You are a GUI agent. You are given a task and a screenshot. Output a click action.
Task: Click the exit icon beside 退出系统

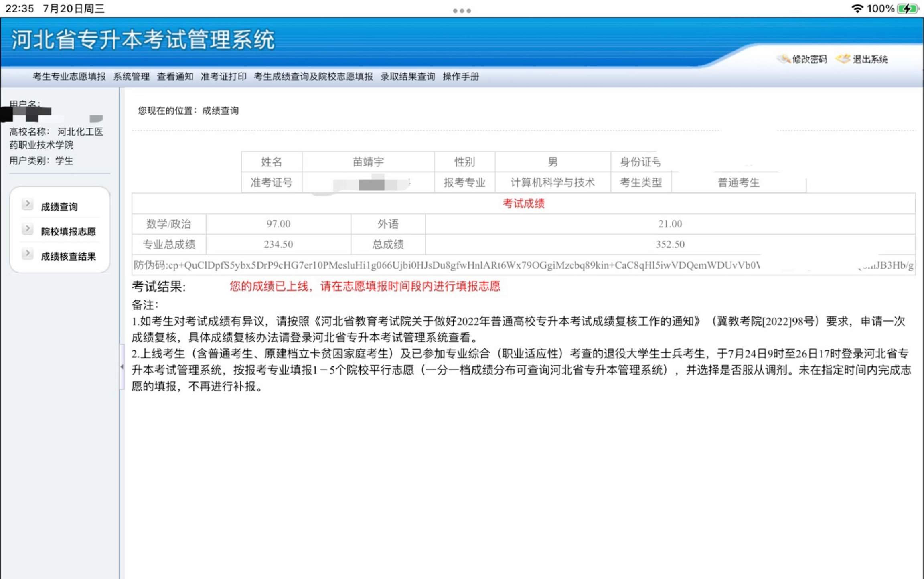[x=843, y=59]
